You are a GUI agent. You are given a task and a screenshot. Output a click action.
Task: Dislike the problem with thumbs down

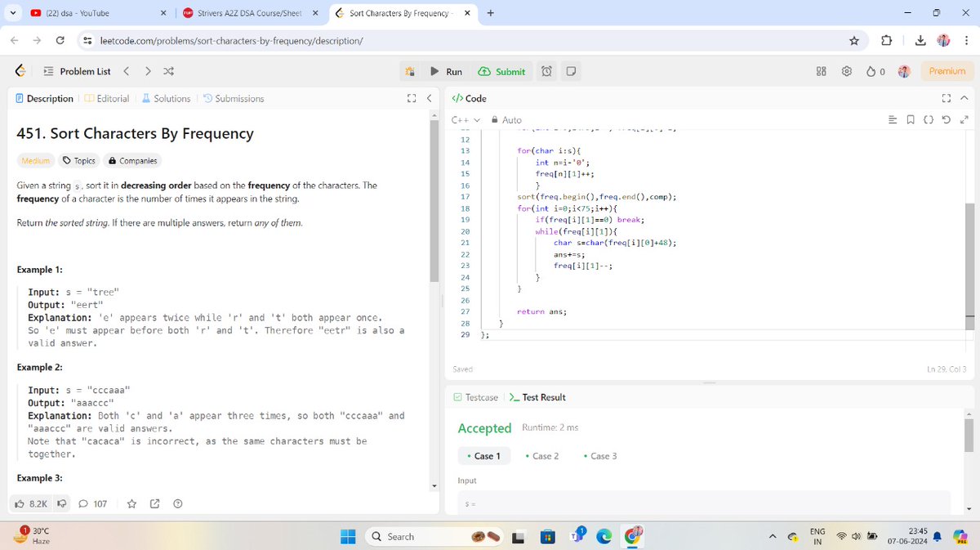point(60,504)
